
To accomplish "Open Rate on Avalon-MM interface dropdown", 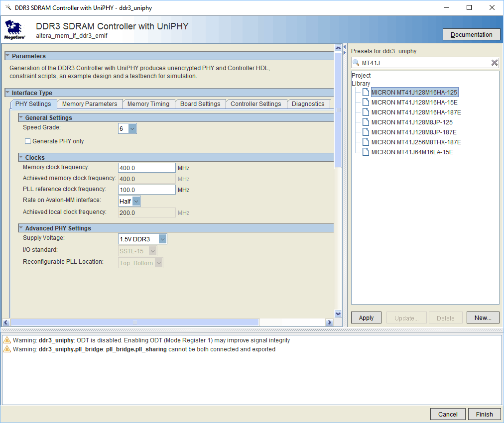I will click(136, 201).
